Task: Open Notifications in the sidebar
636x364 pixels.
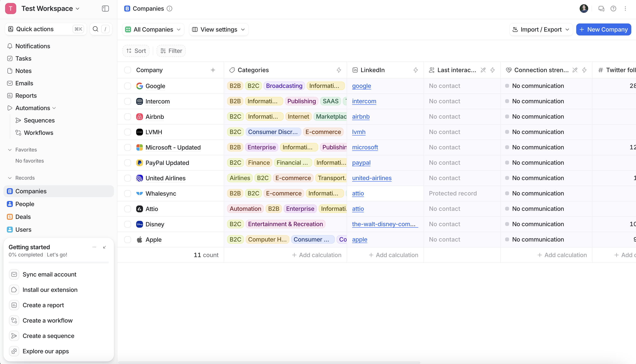Action: 32,46
